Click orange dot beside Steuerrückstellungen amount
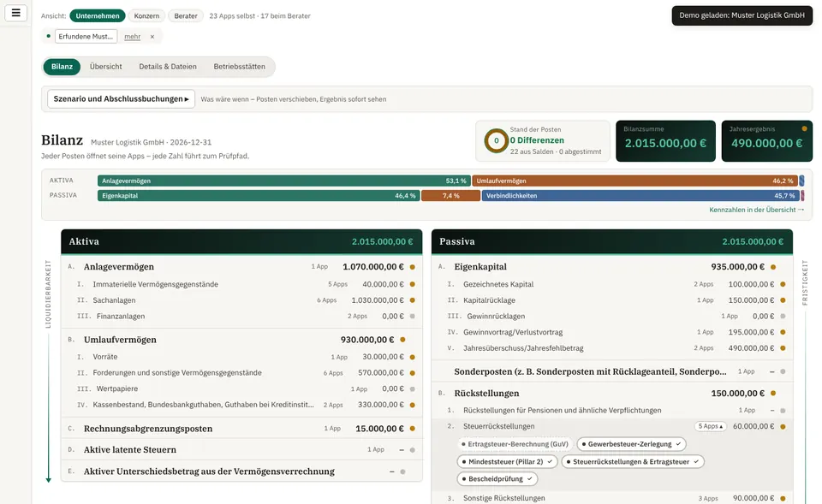 (783, 426)
